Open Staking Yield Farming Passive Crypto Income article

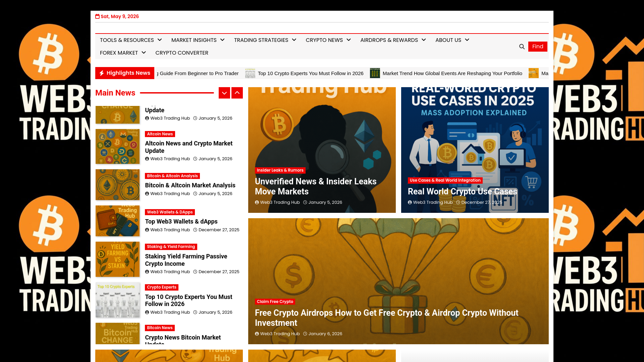pos(186,260)
